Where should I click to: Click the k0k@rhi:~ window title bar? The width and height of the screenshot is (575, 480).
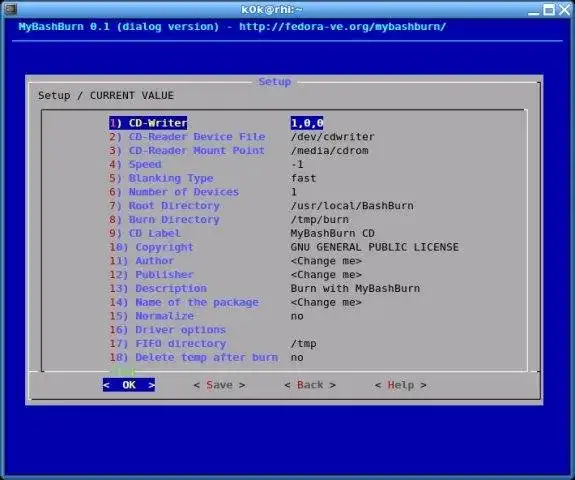(x=271, y=10)
